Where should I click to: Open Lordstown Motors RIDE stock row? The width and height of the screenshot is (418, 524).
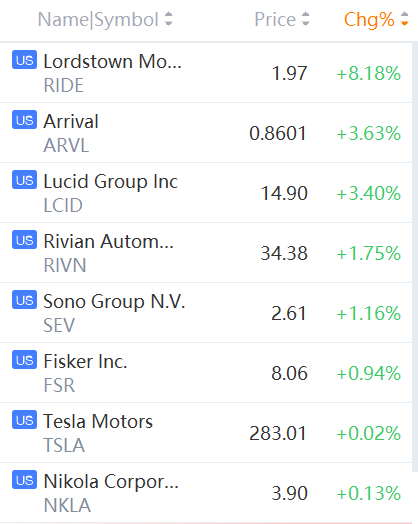tap(206, 73)
